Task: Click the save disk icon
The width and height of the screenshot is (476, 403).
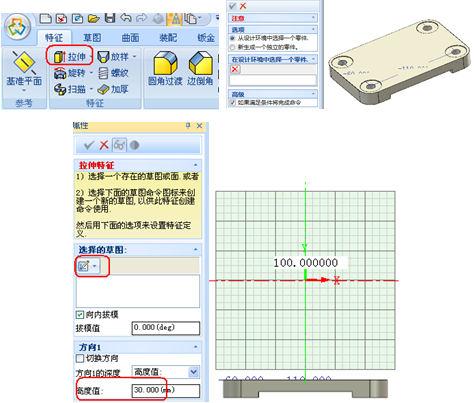Action: [110, 18]
